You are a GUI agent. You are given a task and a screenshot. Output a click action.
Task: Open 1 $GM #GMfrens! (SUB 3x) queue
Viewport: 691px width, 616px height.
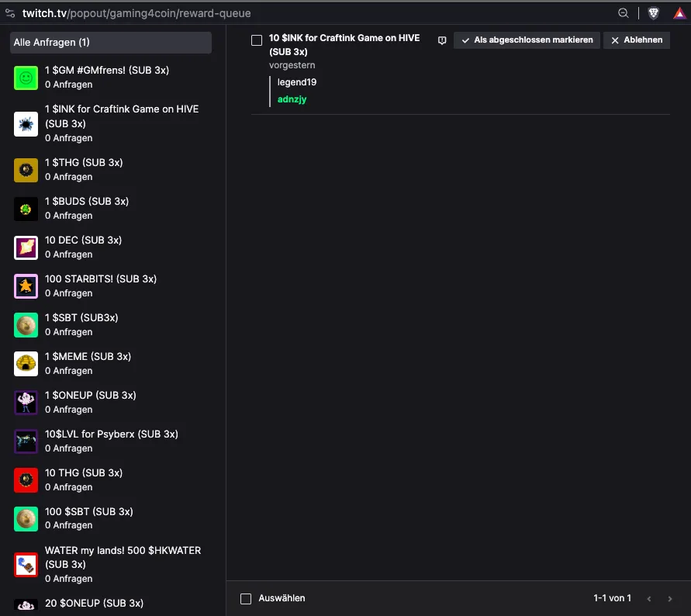[x=111, y=77]
